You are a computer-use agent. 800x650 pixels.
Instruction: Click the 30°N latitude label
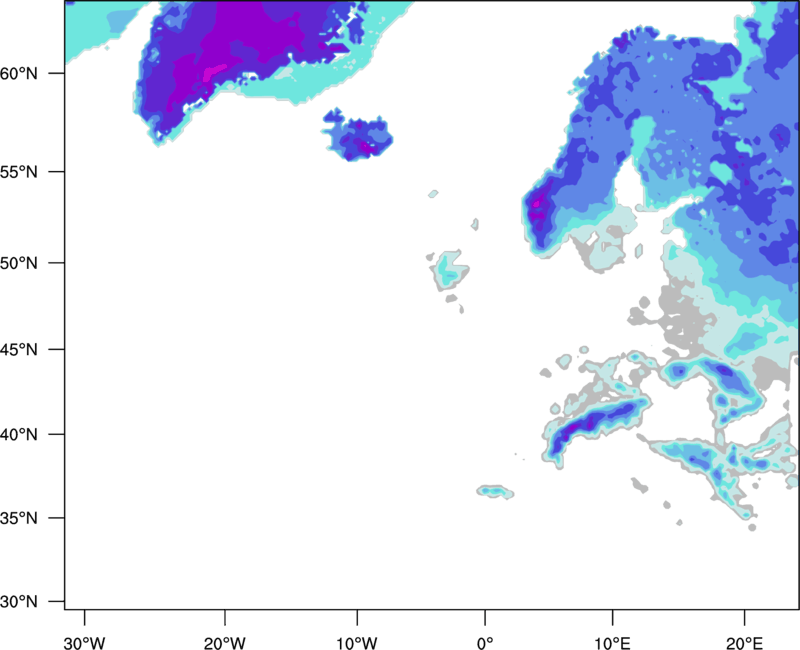[19, 602]
